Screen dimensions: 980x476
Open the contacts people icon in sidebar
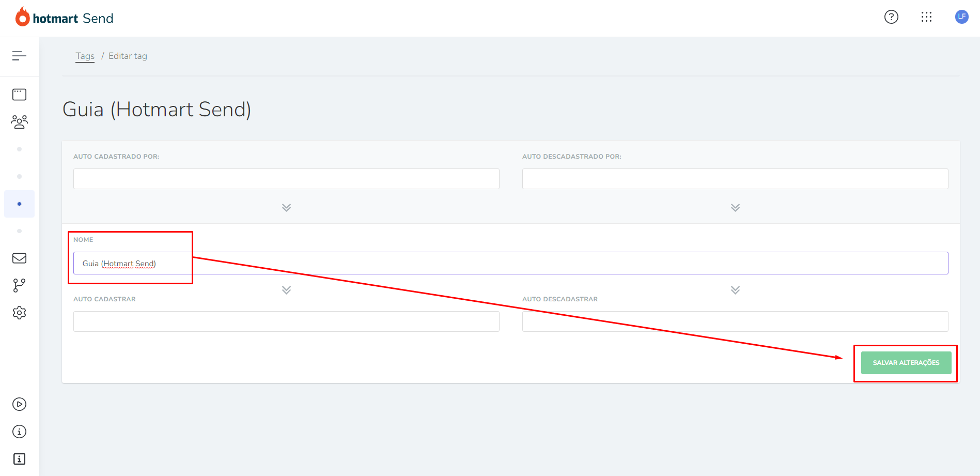pos(19,122)
